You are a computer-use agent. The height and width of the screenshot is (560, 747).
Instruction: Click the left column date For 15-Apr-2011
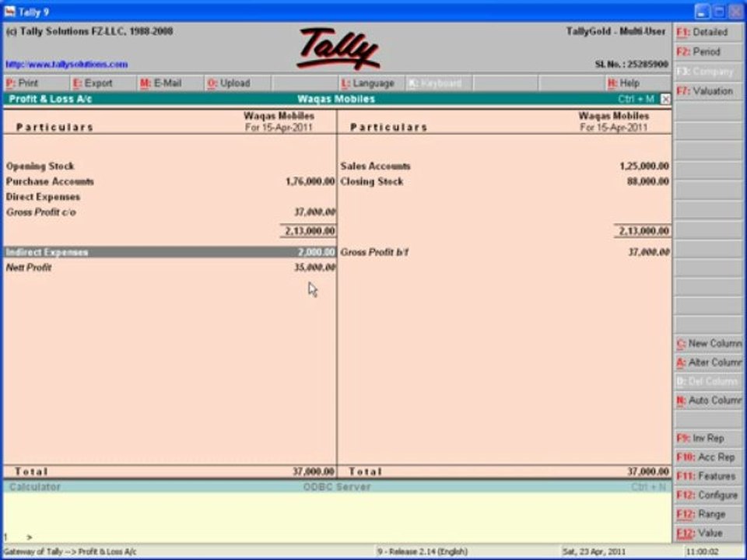click(279, 128)
